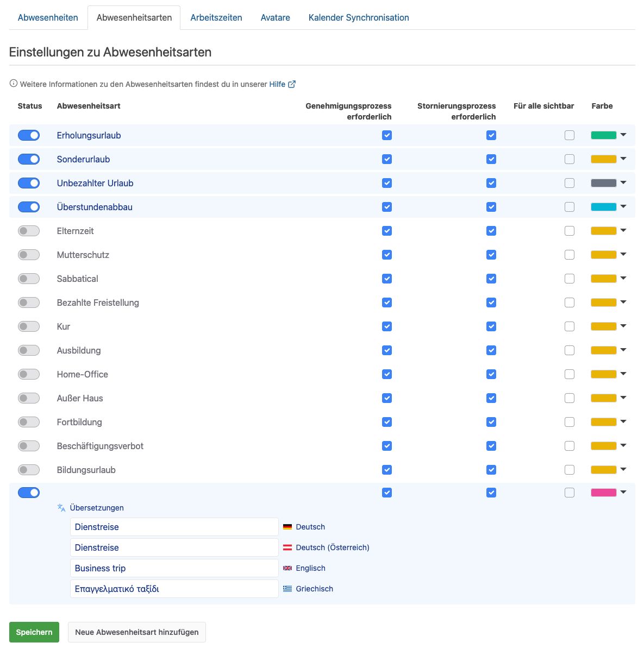This screenshot has height=649, width=644.
Task: Click the Unbezahlter Urlaub absence type name
Action: [x=95, y=183]
